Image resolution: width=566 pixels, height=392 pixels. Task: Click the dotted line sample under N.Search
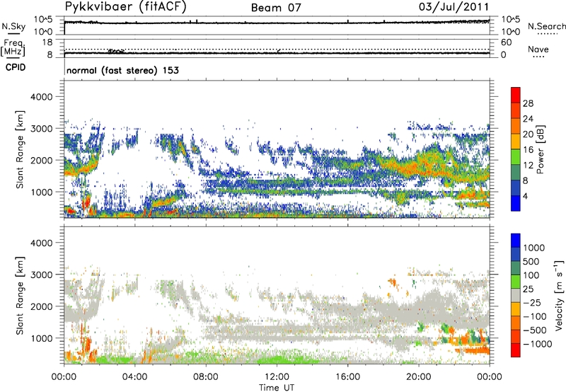pyautogui.click(x=548, y=34)
